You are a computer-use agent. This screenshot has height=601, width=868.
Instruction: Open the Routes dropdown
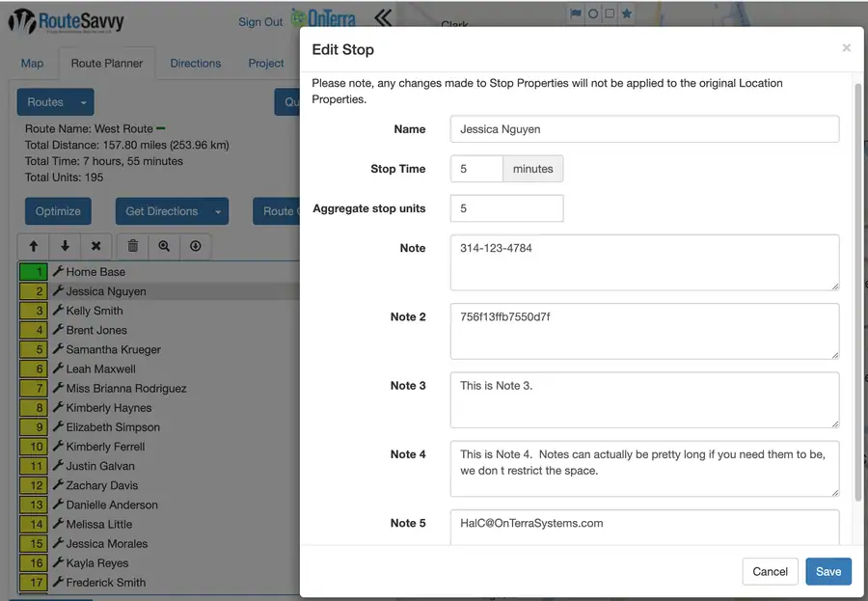coord(55,102)
